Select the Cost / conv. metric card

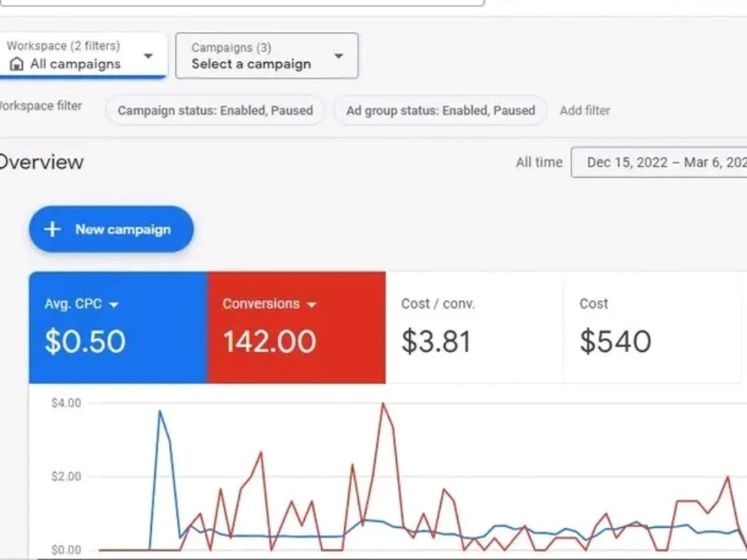pyautogui.click(x=474, y=328)
